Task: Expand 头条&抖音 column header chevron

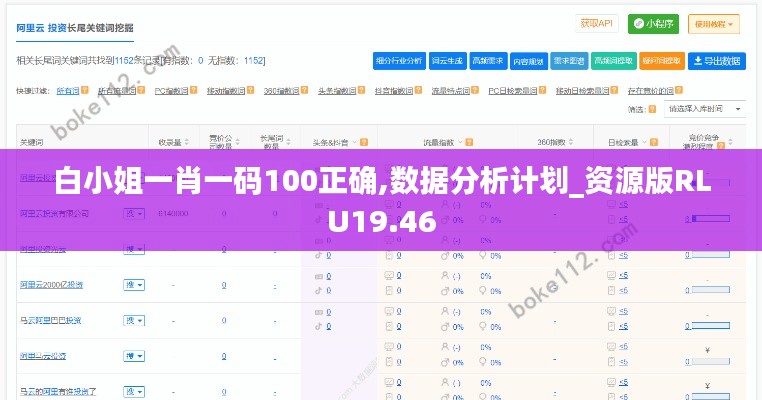Action: pyautogui.click(x=355, y=142)
